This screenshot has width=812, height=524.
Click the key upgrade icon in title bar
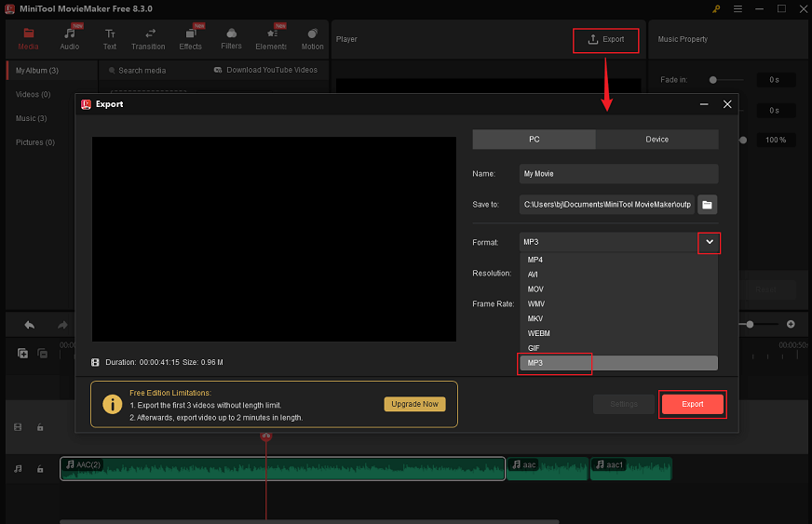(x=716, y=8)
